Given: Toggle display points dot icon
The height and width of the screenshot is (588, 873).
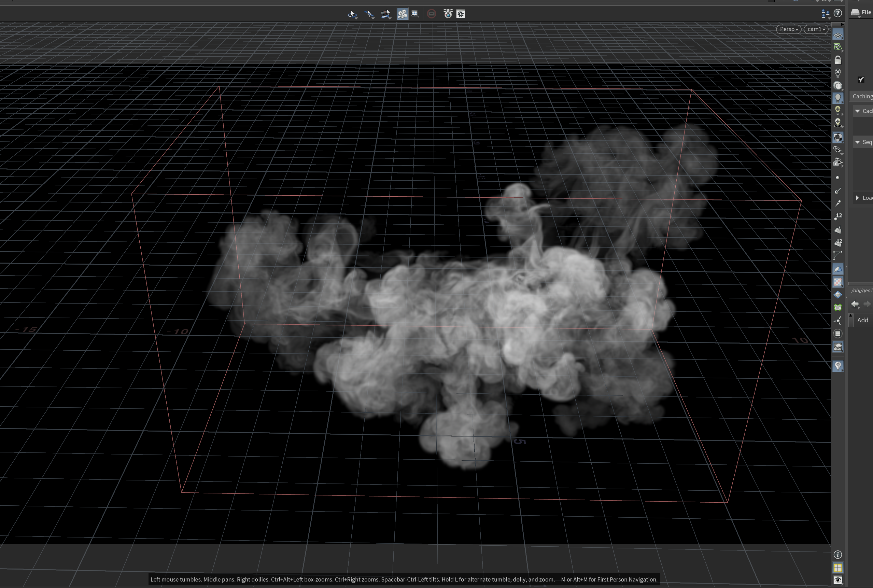Looking at the screenshot, I should click(x=837, y=178).
